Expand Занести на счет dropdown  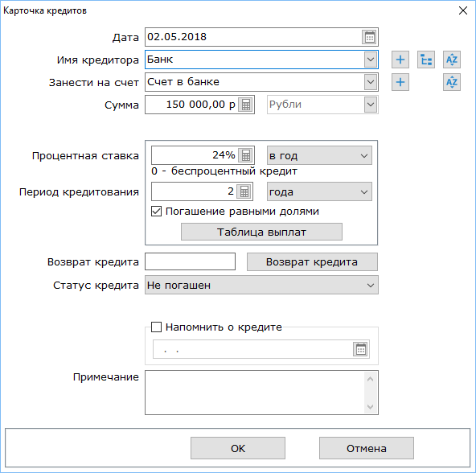[x=371, y=82]
